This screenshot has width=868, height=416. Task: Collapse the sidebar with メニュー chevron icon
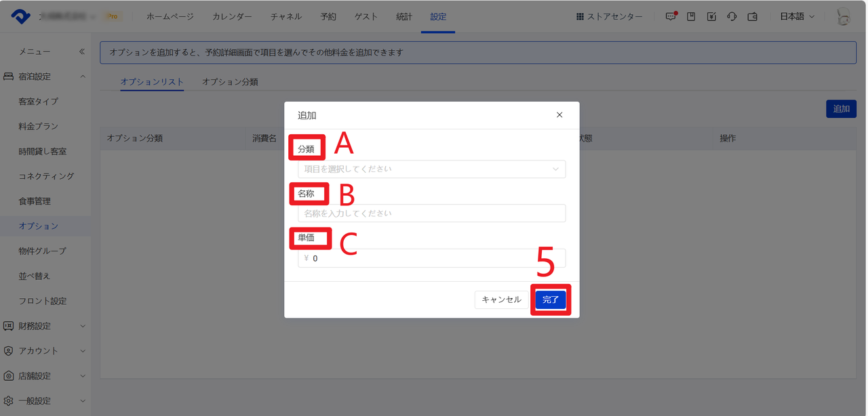(x=82, y=51)
